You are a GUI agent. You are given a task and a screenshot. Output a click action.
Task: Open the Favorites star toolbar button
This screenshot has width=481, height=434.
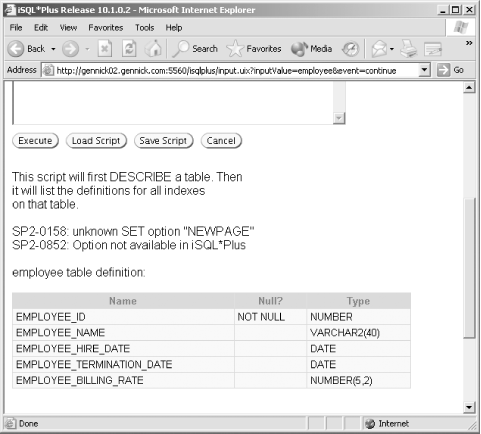tap(254, 49)
